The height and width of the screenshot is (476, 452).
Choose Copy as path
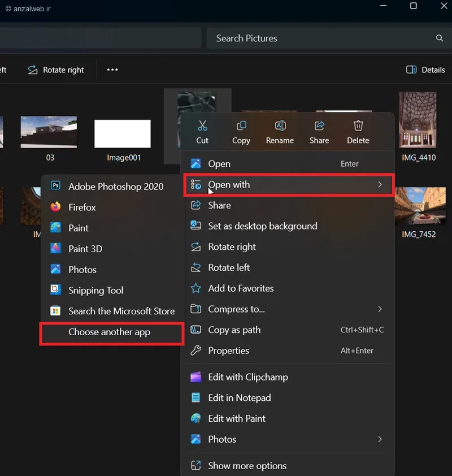coord(234,330)
